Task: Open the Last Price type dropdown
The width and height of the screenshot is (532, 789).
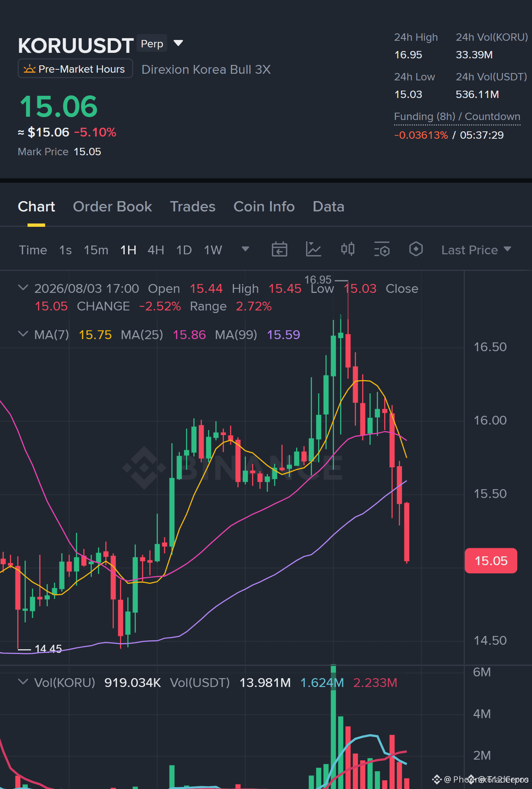Action: tap(476, 250)
